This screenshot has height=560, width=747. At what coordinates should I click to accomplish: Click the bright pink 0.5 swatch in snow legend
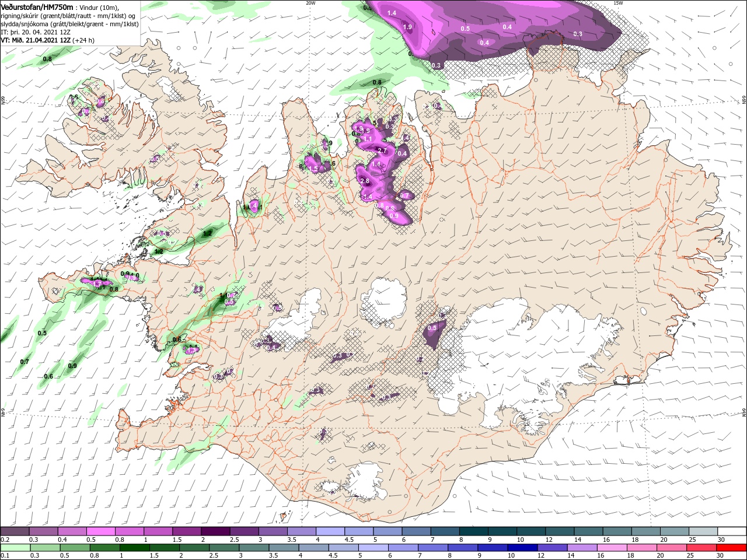[x=100, y=531]
